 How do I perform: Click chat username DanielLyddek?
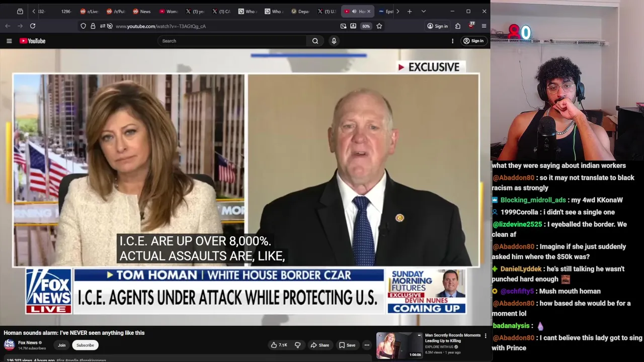tap(521, 269)
